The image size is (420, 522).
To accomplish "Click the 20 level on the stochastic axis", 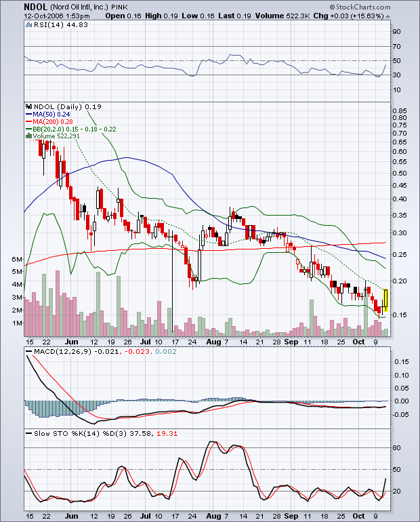I will [x=396, y=491].
